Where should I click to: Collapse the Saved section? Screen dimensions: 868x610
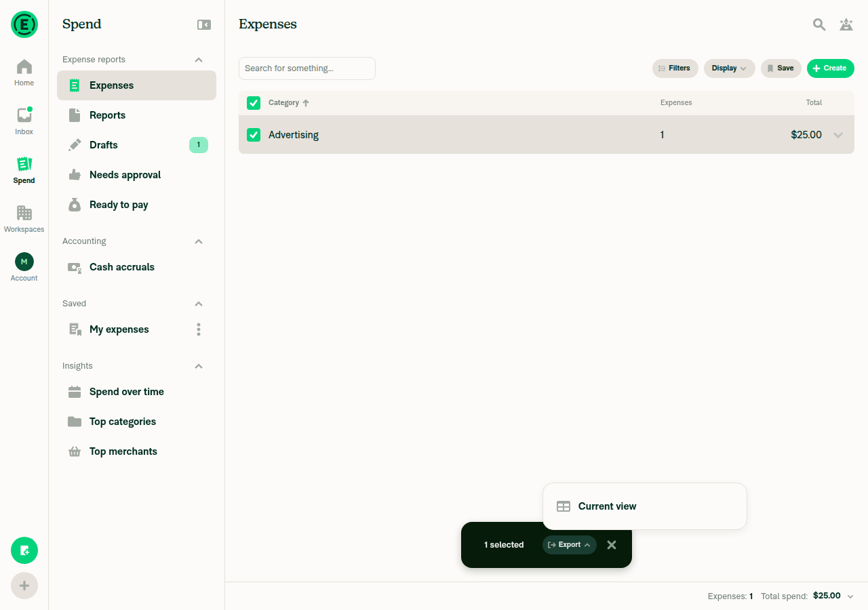(199, 304)
